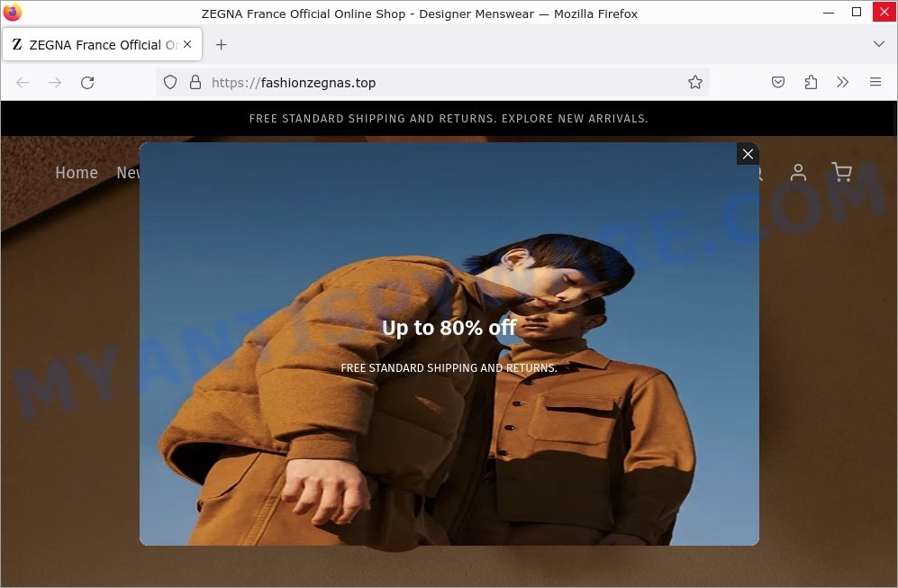The image size is (898, 588).
Task: Click FREE STANDARD SHIPPING AND RETURNS popup text
Action: point(449,367)
